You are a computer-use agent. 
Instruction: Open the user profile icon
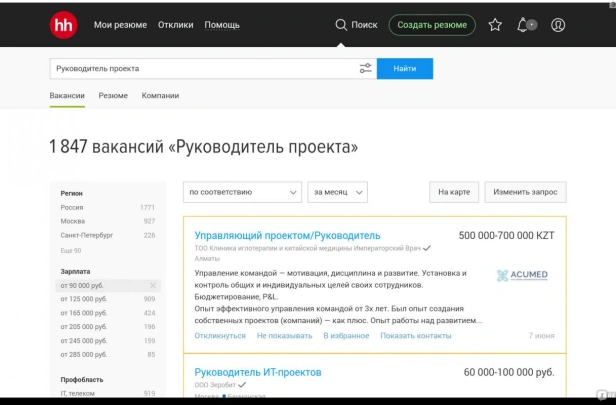tap(558, 25)
